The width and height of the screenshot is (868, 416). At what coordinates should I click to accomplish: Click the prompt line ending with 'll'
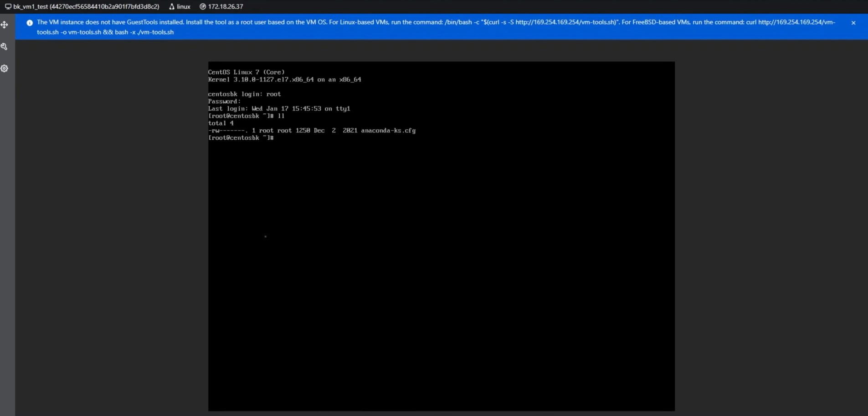(x=247, y=116)
